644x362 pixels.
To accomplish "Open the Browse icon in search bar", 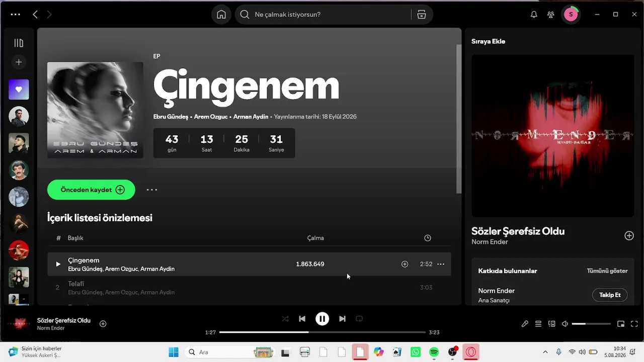I will coord(422,15).
